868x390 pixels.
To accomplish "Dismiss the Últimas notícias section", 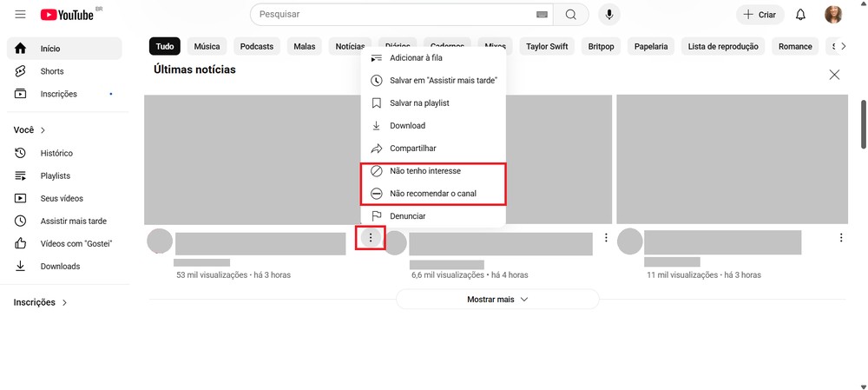I will click(834, 75).
